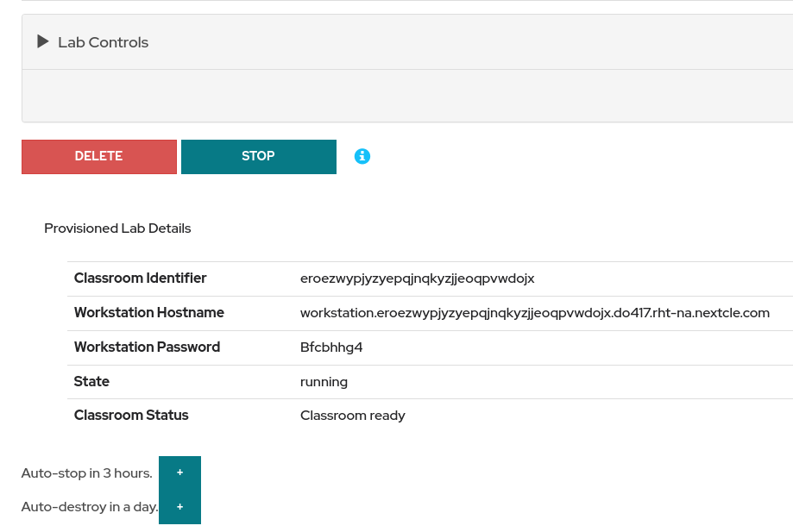This screenshot has height=532, width=793.
Task: Click the State row label
Action: point(91,381)
